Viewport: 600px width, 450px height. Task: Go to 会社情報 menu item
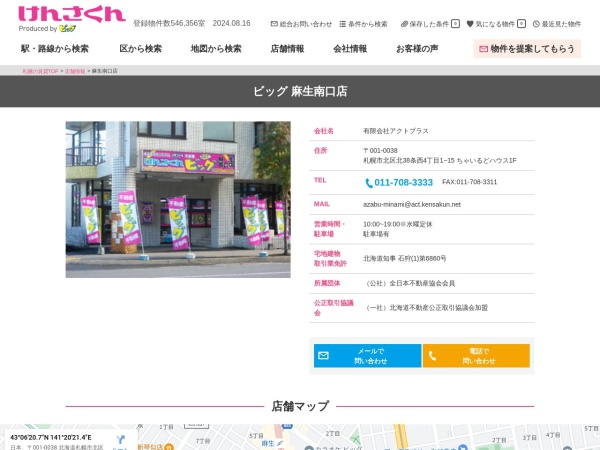[x=350, y=49]
